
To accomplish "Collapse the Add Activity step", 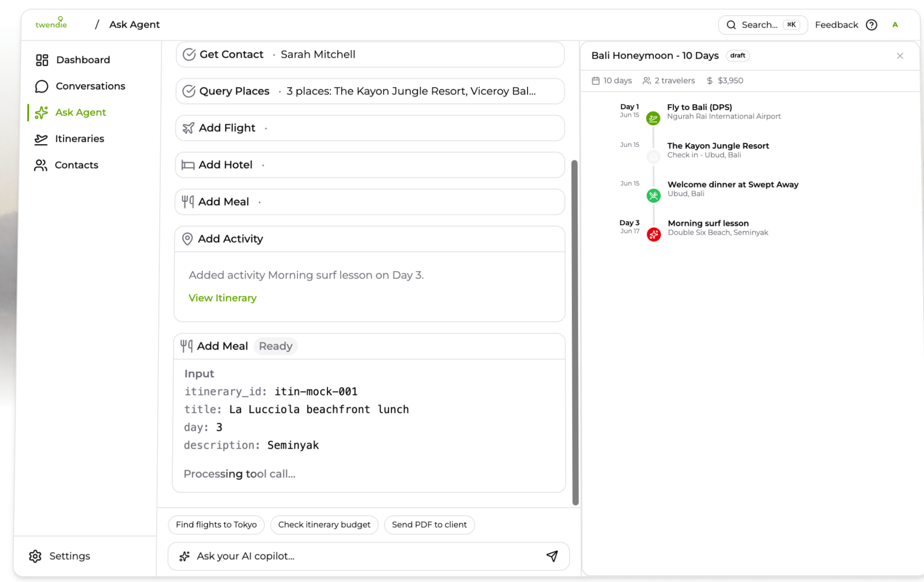I will tap(370, 239).
